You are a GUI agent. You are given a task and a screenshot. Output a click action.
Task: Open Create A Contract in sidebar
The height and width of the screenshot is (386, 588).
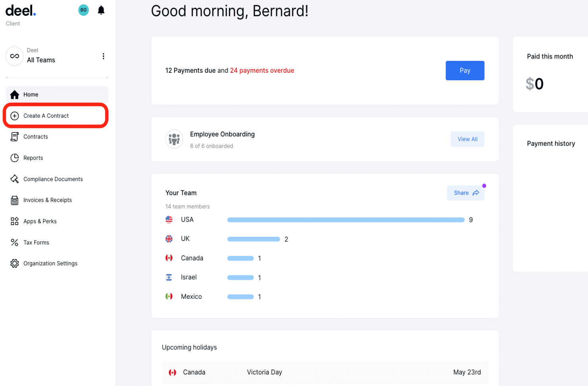point(46,116)
